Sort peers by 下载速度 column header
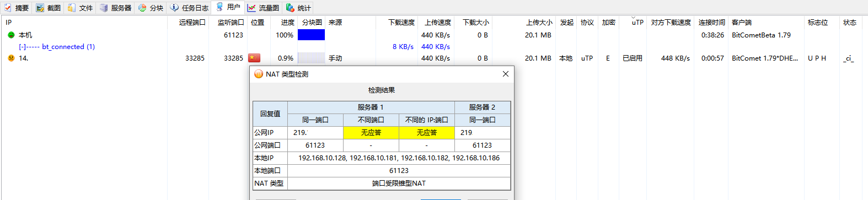The width and height of the screenshot is (868, 200). click(x=401, y=23)
